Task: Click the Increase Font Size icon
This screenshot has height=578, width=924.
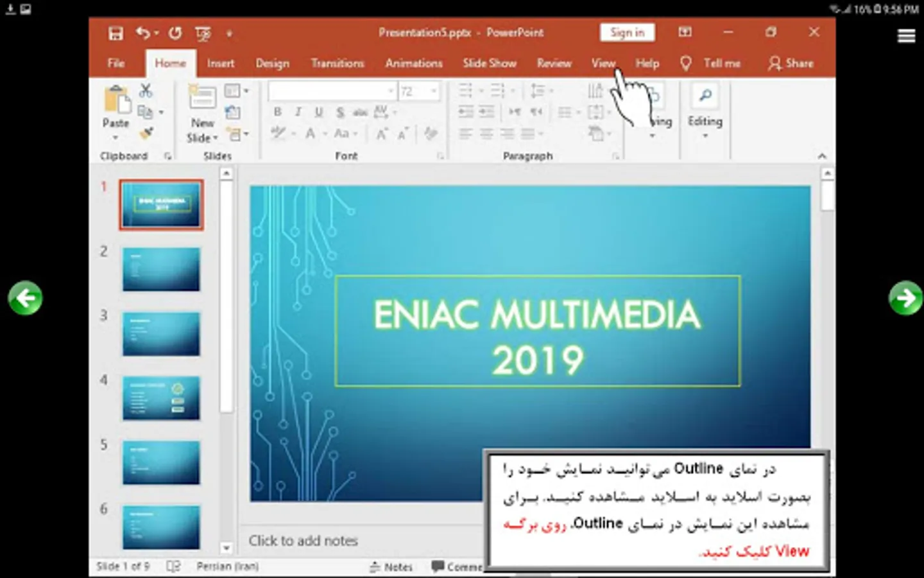Action: [382, 134]
